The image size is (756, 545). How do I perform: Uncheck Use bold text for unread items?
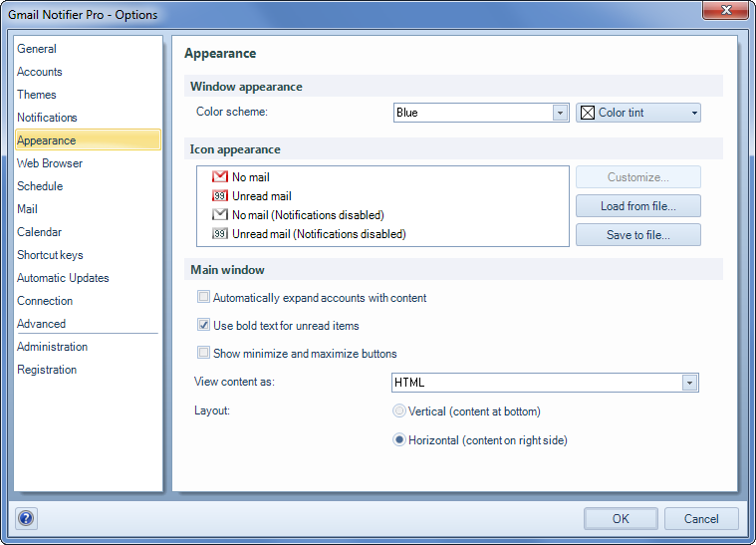tap(203, 325)
